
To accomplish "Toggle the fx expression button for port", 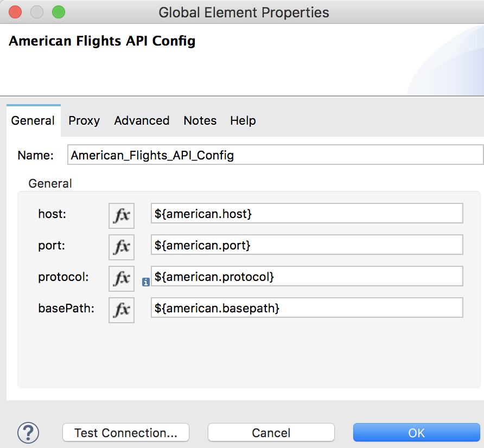I will click(x=122, y=247).
